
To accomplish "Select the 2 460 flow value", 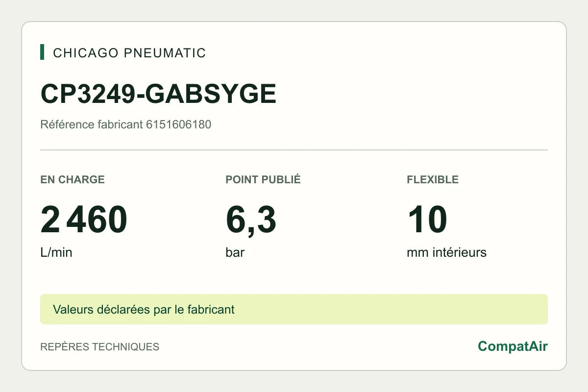I will tap(84, 220).
